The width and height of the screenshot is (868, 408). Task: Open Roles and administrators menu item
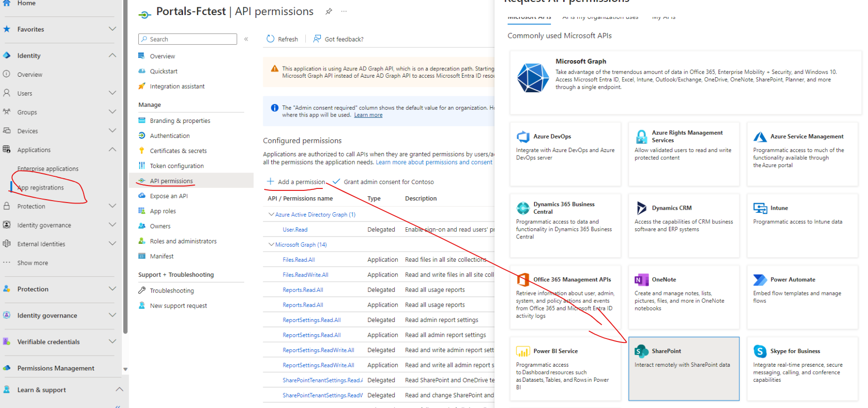[184, 241]
